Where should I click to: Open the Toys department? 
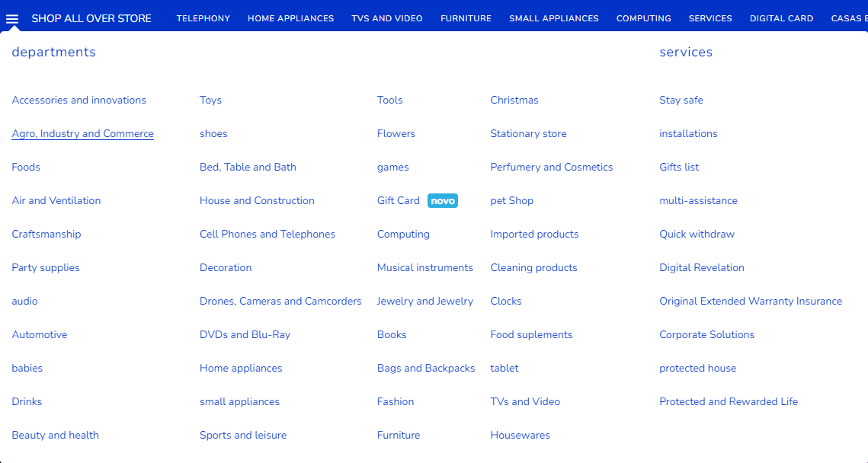(211, 100)
